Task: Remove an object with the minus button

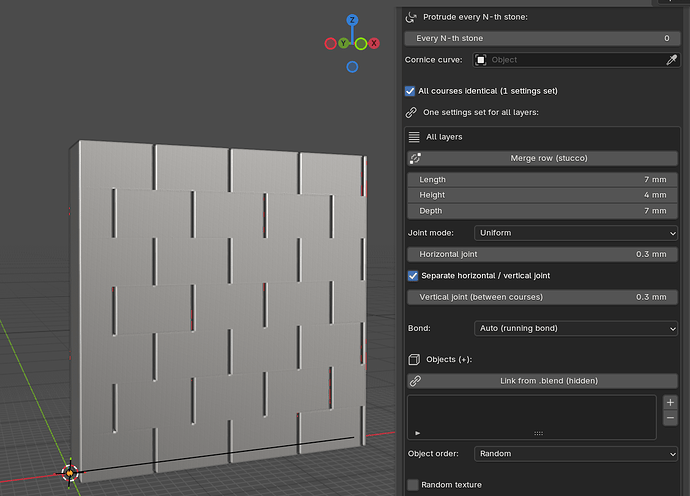Action: (670, 418)
